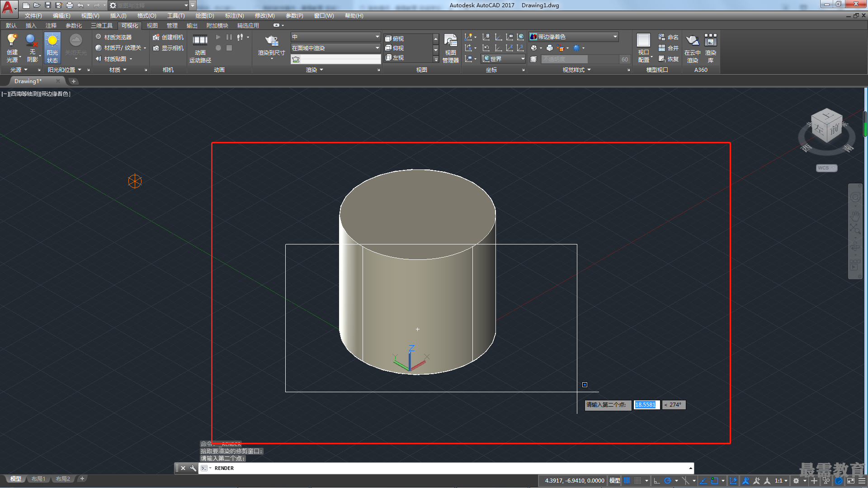Toggle snap mode in status bar

[x=638, y=481]
